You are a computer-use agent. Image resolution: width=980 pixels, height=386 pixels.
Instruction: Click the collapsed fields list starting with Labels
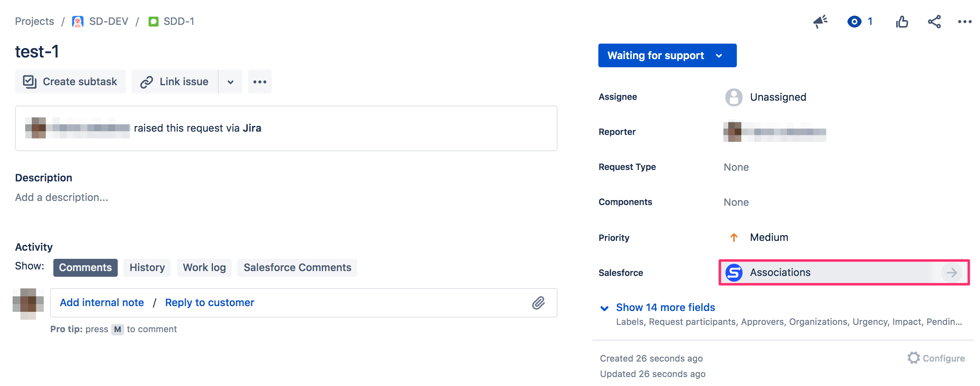click(x=789, y=322)
